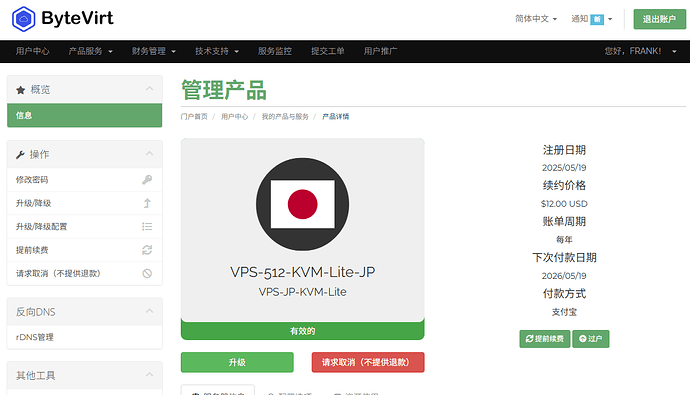
Task: Collapse the 概览 panel with its chevron
Action: click(150, 89)
